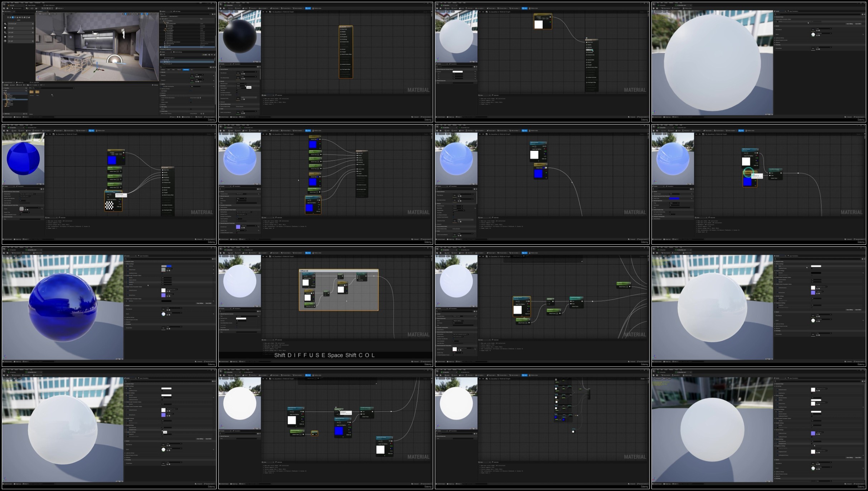Open Preview State dropdown in black-sphere frame toolbar
868x491 pixels.
click(286, 8)
